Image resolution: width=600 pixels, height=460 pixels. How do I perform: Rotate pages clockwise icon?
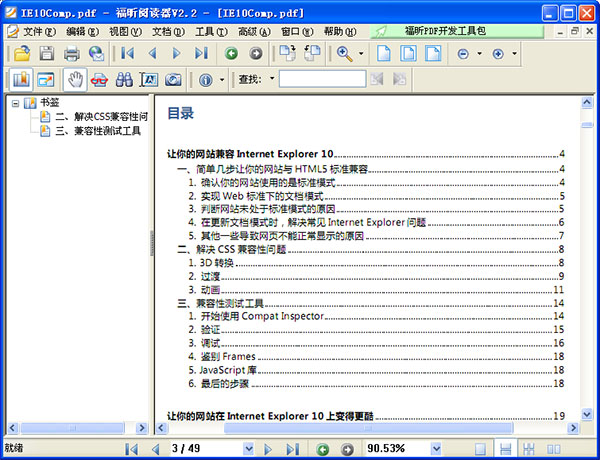(x=287, y=53)
